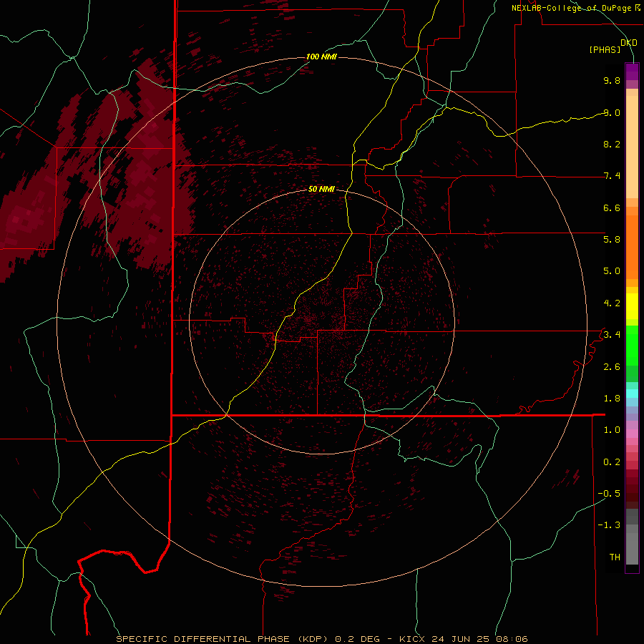Click the 3.4 scale value

[x=612, y=334]
